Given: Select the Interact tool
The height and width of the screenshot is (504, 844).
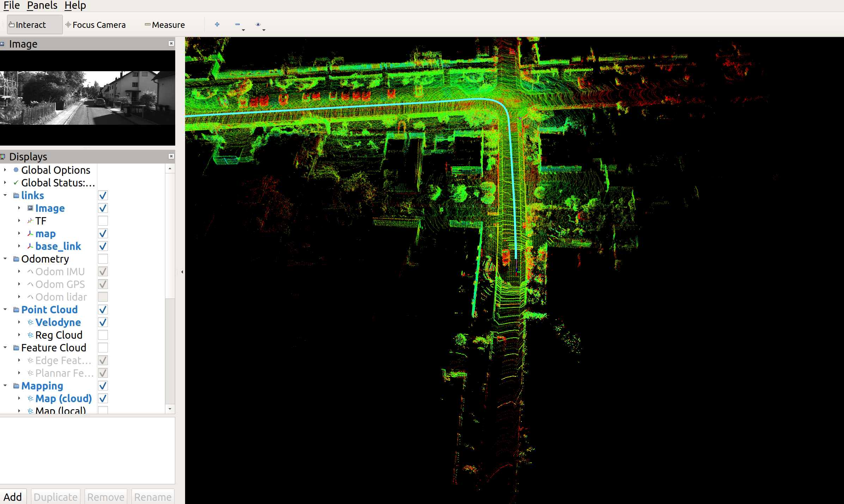Looking at the screenshot, I should [x=35, y=25].
